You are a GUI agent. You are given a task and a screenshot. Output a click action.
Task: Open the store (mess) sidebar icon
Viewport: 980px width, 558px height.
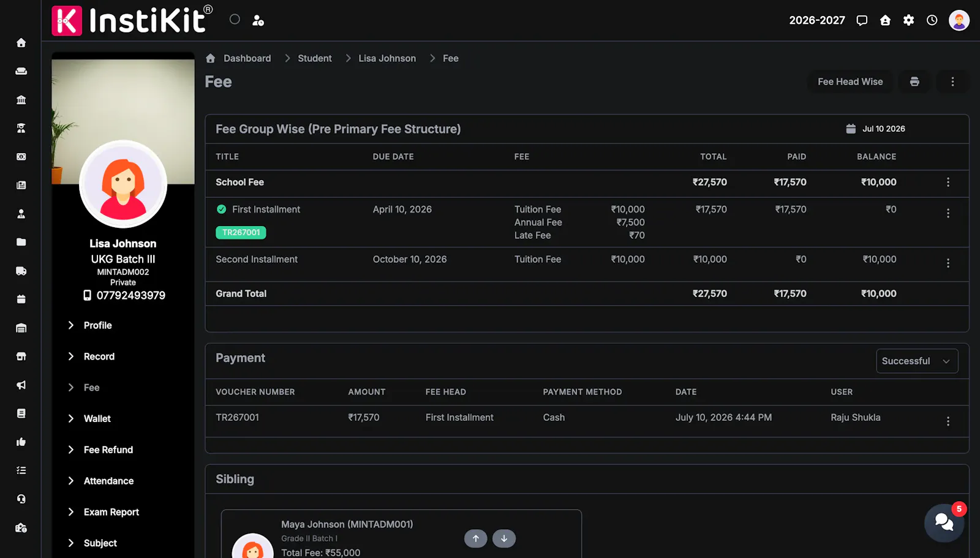[x=21, y=356]
